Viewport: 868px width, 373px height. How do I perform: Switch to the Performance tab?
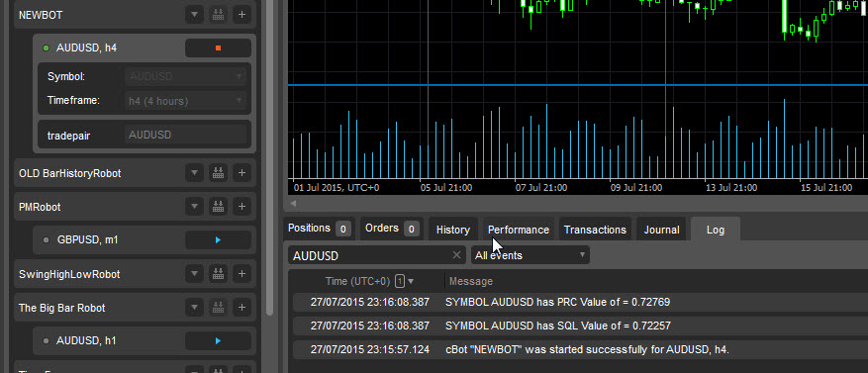pos(519,230)
